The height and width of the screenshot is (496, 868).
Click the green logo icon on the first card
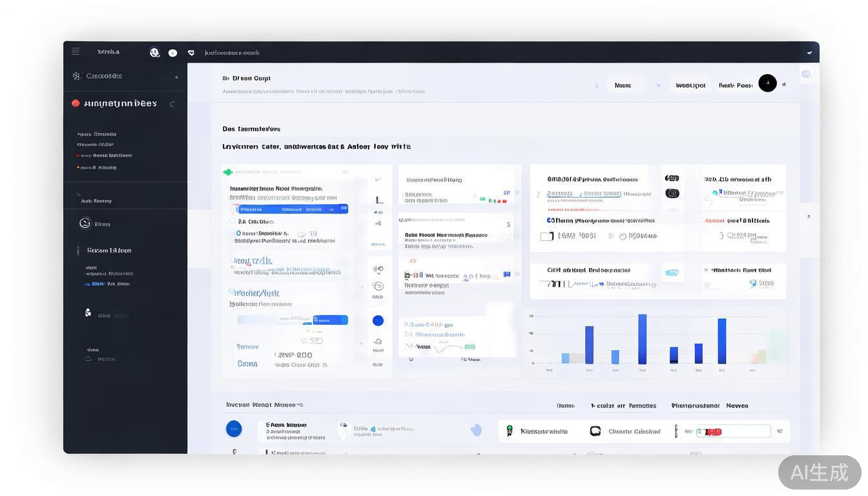click(x=227, y=172)
